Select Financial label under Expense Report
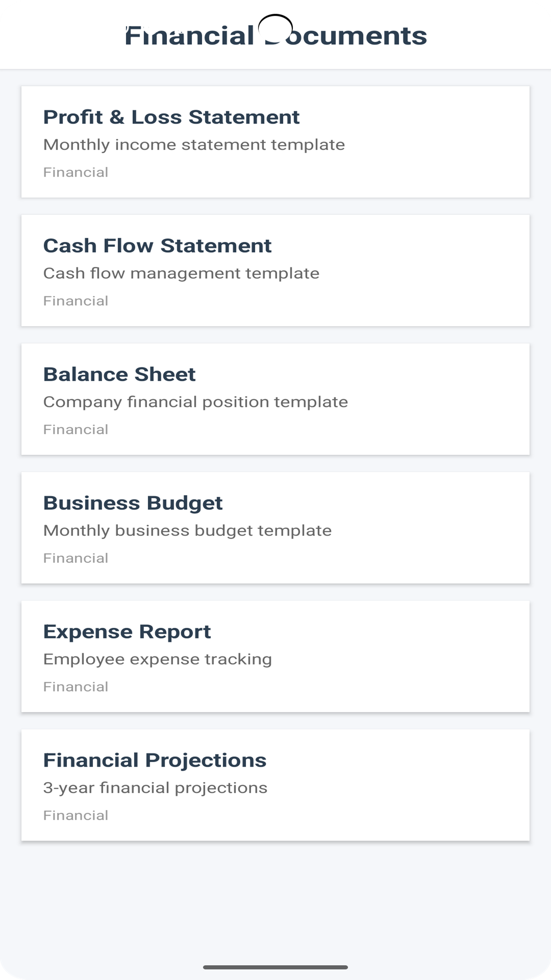The height and width of the screenshot is (980, 551). [76, 687]
